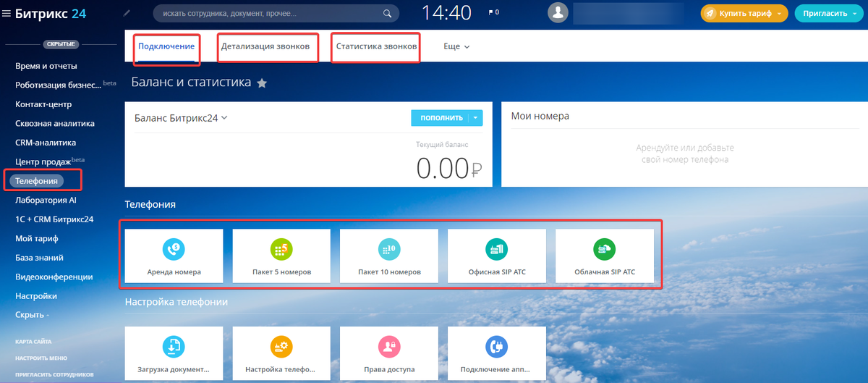Click the Аренда номера phone icon
This screenshot has width=868, height=383.
pyautogui.click(x=174, y=248)
